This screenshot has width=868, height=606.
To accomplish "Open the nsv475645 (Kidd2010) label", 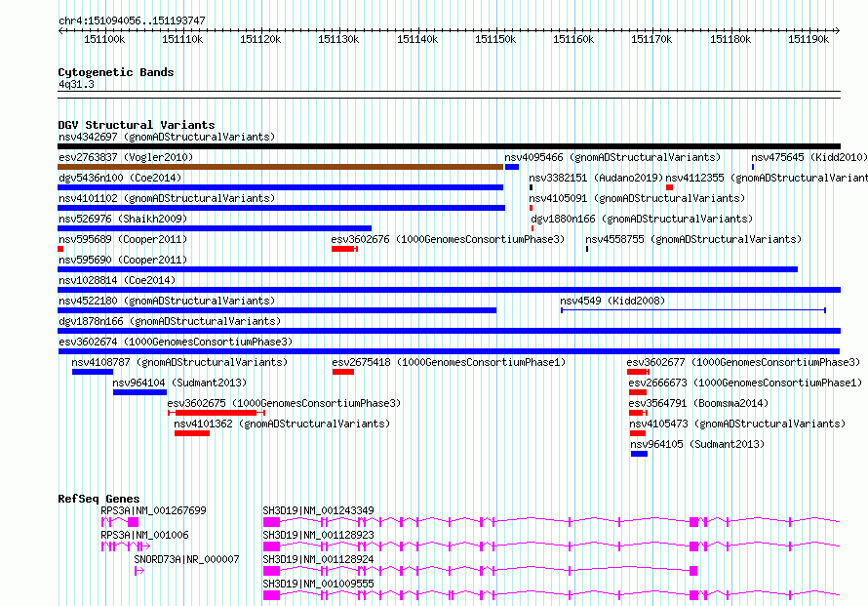I will (x=809, y=157).
